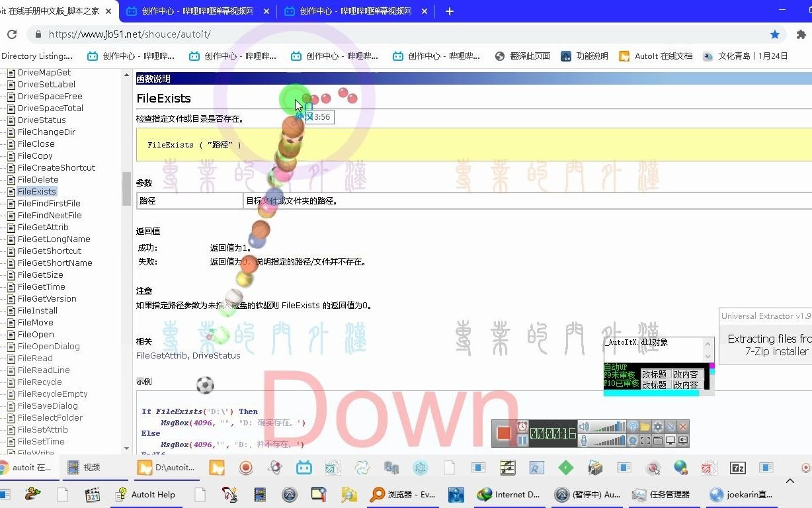Expand the hidden taskbar icons chevron
812x508 pixels.
click(x=790, y=481)
